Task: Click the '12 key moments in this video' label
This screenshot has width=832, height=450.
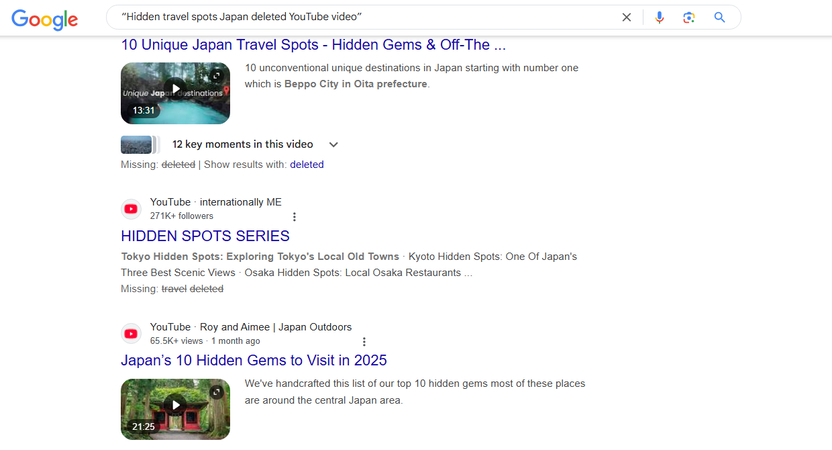Action: pos(242,144)
